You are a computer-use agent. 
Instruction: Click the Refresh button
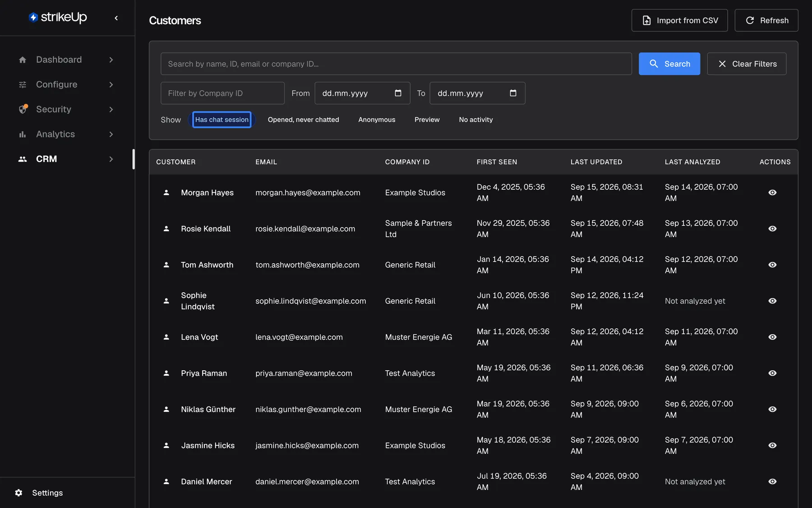click(x=766, y=20)
